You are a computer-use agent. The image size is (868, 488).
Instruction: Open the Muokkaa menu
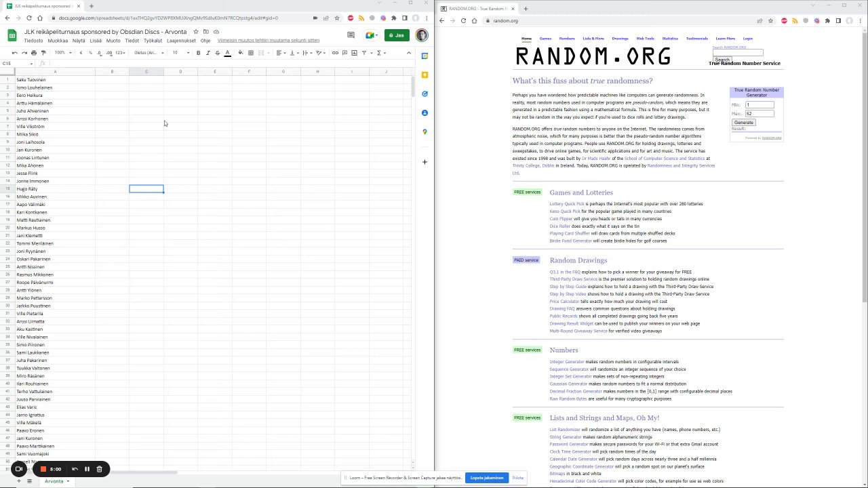point(58,41)
